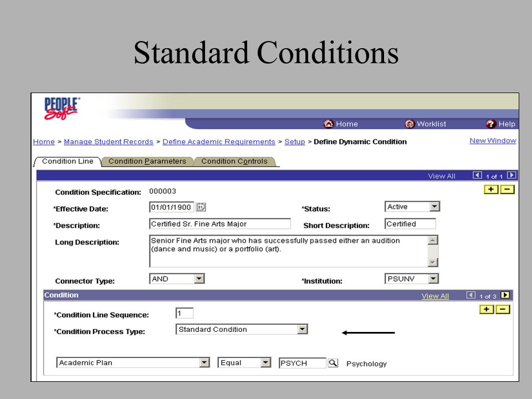Viewport: 532px width, 399px height.
Task: Click the Setup breadcrumb link
Action: coord(294,142)
